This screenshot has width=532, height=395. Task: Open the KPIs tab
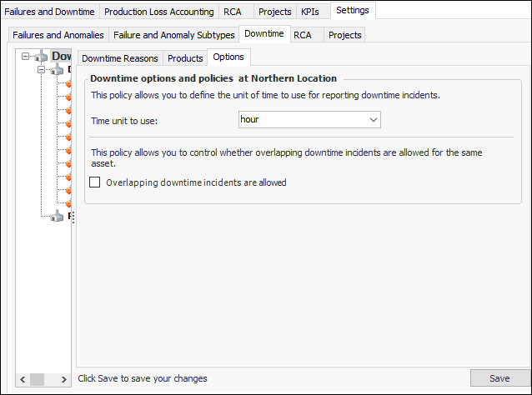[311, 12]
